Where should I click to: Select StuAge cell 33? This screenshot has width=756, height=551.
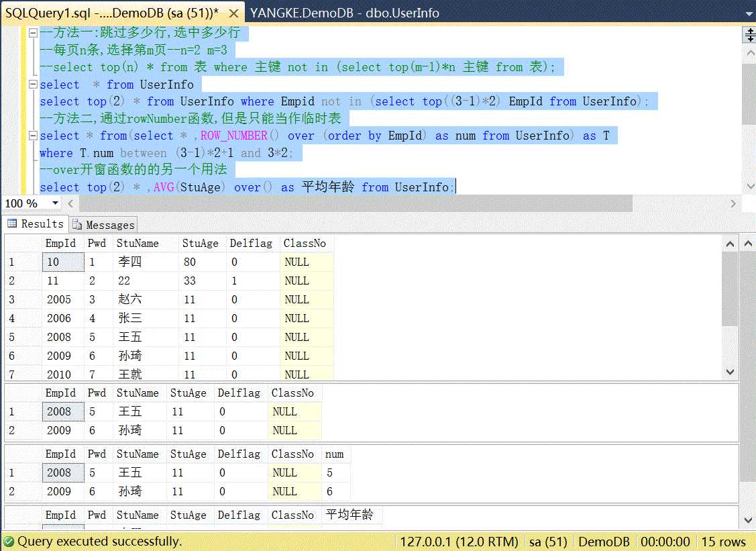pos(203,281)
